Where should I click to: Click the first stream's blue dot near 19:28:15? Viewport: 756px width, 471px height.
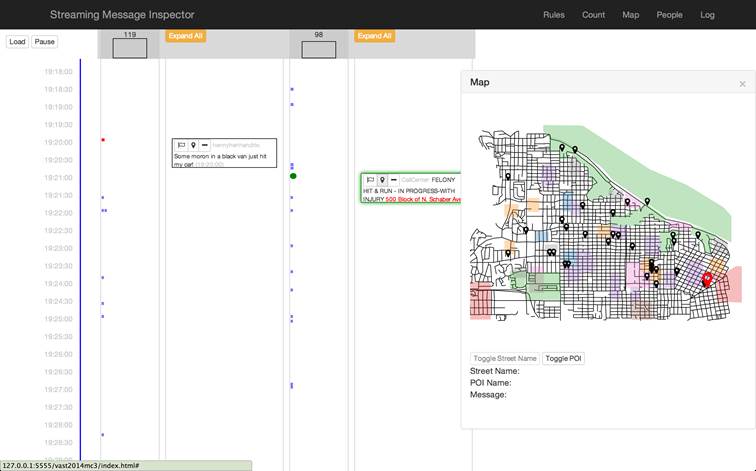pyautogui.click(x=102, y=434)
